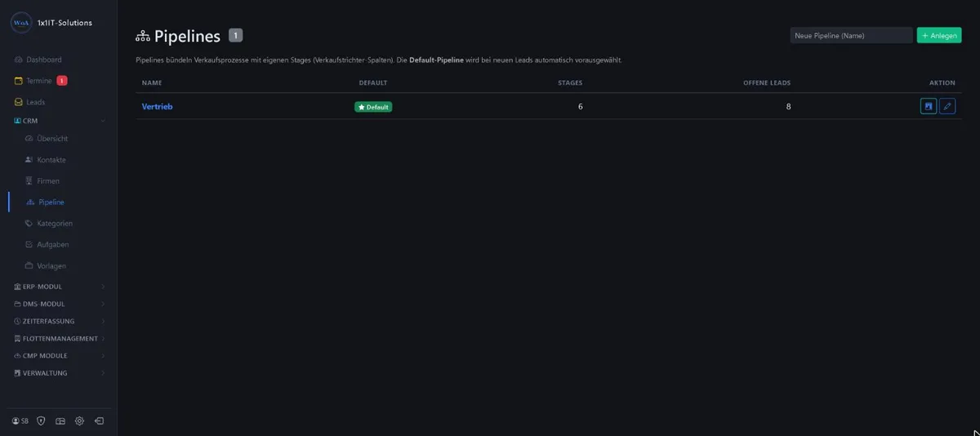Expand the FLOTTENMANAGEMENT section
Viewport: 980px width, 436px height.
[59, 338]
